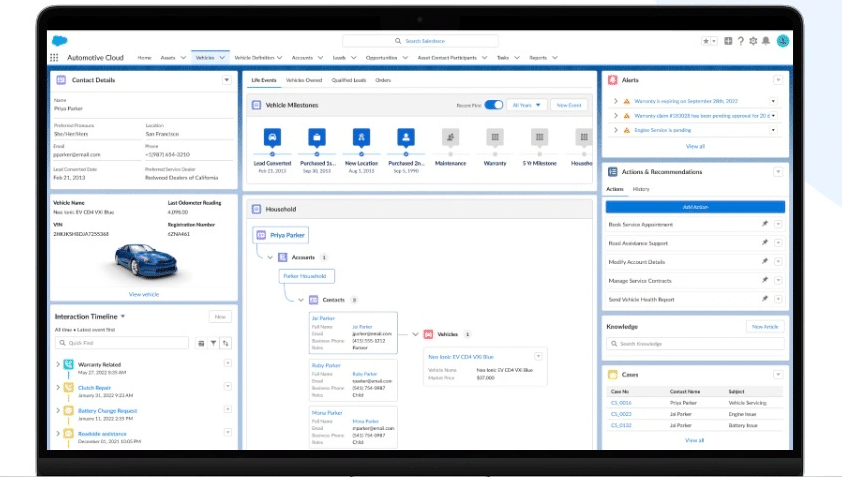This screenshot has width=842, height=477.
Task: Click the Search Knowledge field
Action: coord(695,344)
